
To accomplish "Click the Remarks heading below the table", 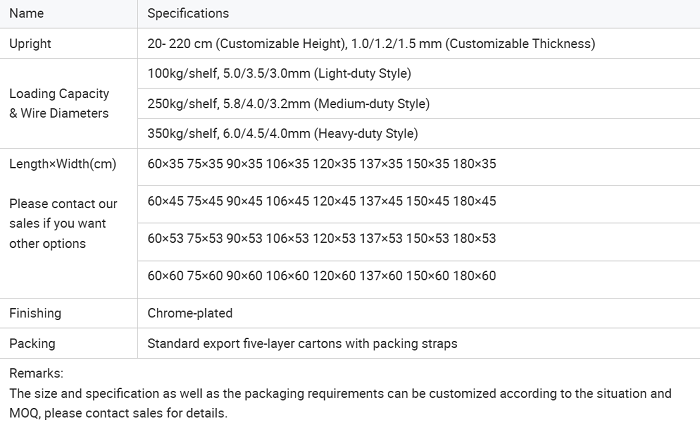I will coord(36,373).
